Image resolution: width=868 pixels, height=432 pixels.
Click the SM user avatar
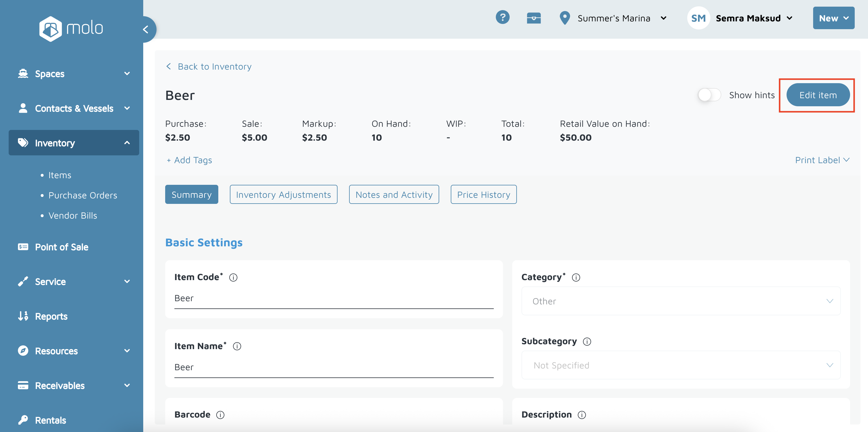[x=698, y=18]
